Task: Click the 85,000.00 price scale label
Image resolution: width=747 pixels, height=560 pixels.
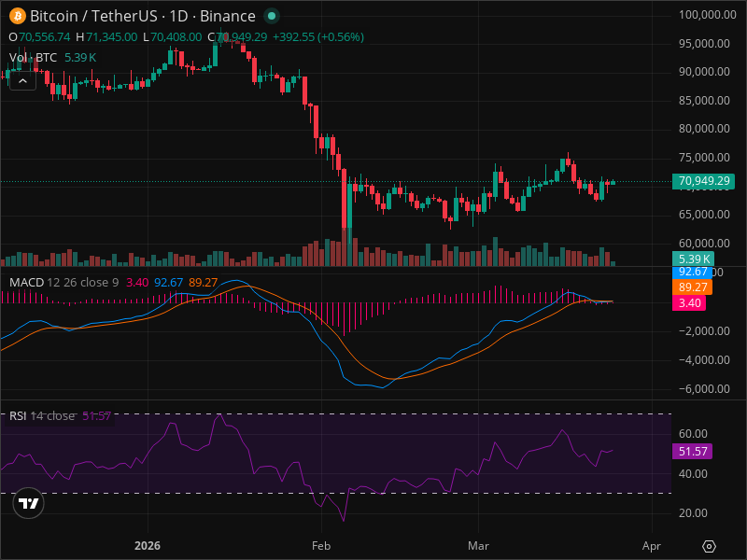Action: click(704, 101)
